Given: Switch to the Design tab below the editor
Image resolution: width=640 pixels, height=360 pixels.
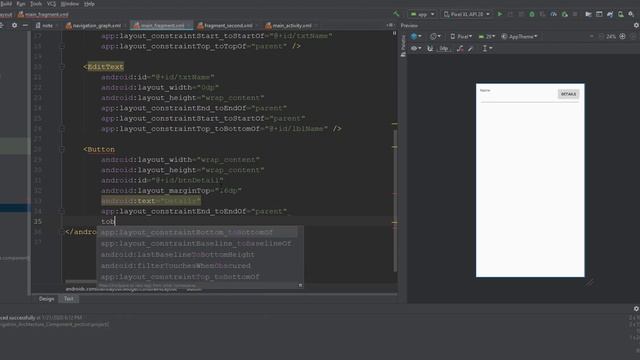Looking at the screenshot, I should 46,299.
